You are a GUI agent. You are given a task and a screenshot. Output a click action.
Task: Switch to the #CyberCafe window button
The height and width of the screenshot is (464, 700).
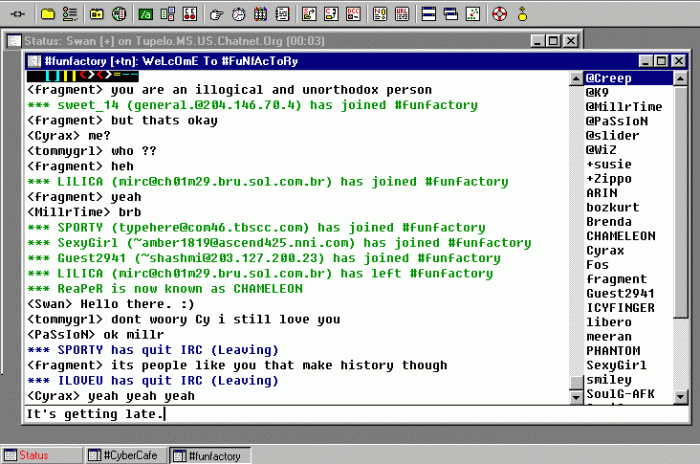point(124,456)
